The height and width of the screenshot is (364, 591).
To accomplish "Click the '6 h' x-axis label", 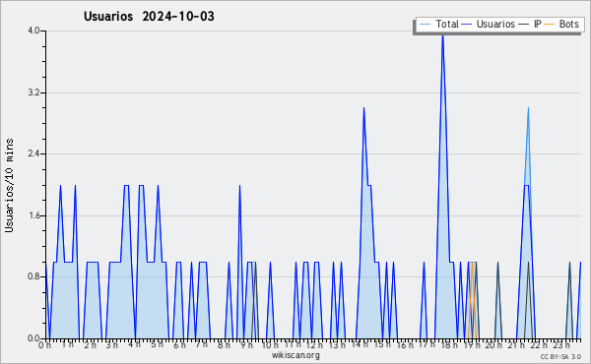I will point(179,344).
